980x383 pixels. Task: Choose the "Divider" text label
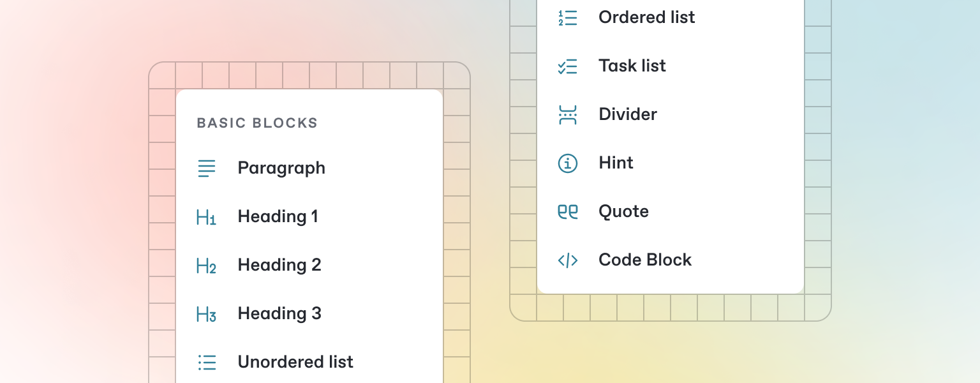pos(628,115)
